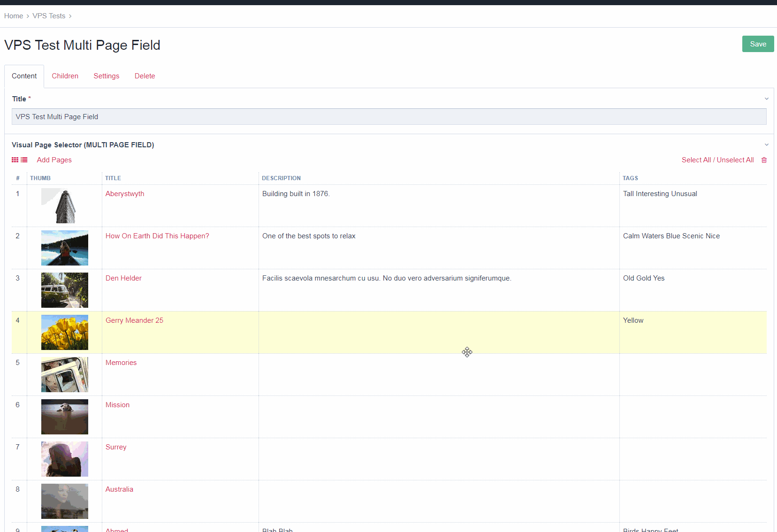The height and width of the screenshot is (532, 777).
Task: Switch to grid view layout
Action: click(15, 160)
